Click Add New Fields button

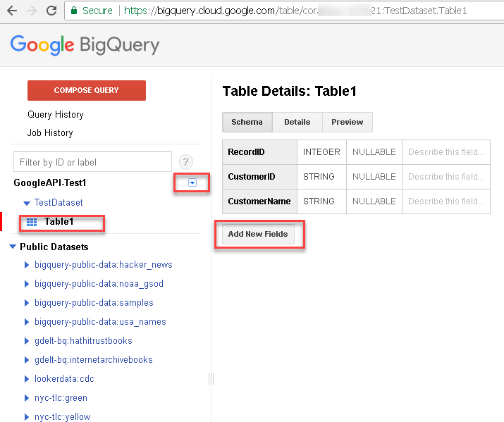(x=258, y=234)
